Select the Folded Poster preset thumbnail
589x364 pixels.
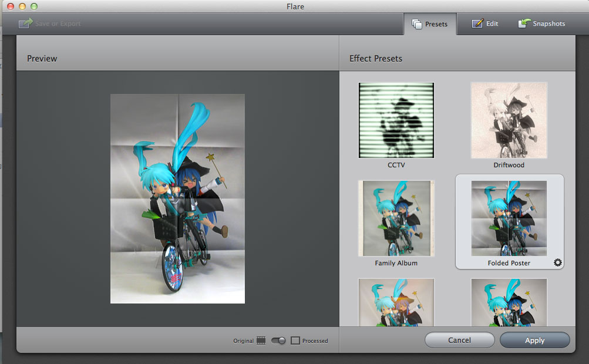[x=509, y=218]
